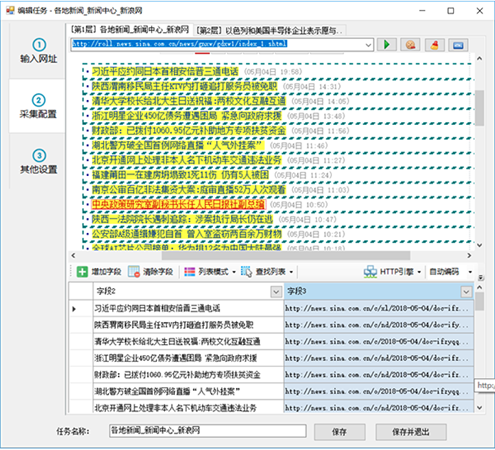The width and height of the screenshot is (495, 450).
Task: Click into the URL address field
Action: [x=217, y=45]
